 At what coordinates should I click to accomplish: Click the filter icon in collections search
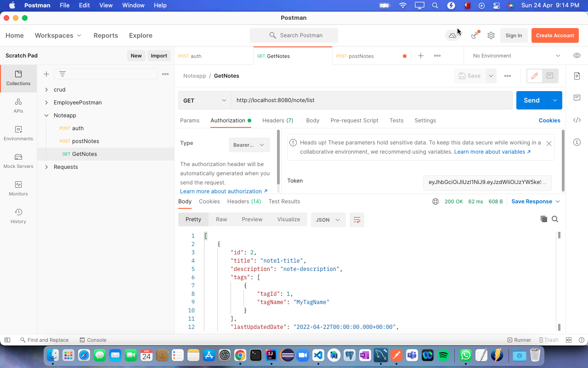(x=62, y=74)
